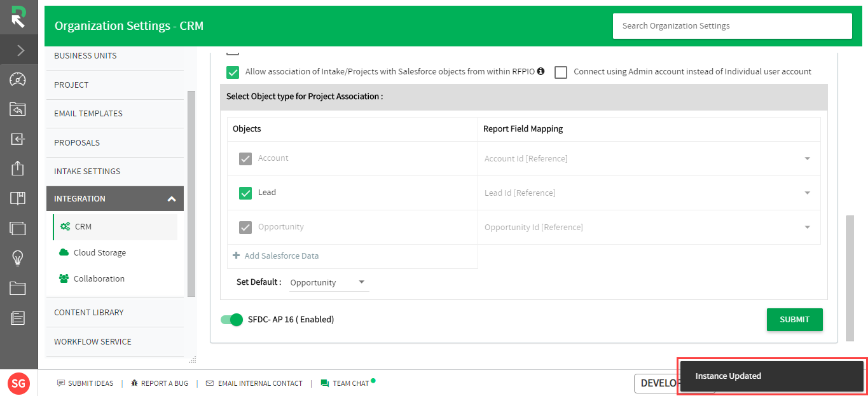Click Email Internal Contact link
This screenshot has height=396, width=868.
pyautogui.click(x=260, y=383)
